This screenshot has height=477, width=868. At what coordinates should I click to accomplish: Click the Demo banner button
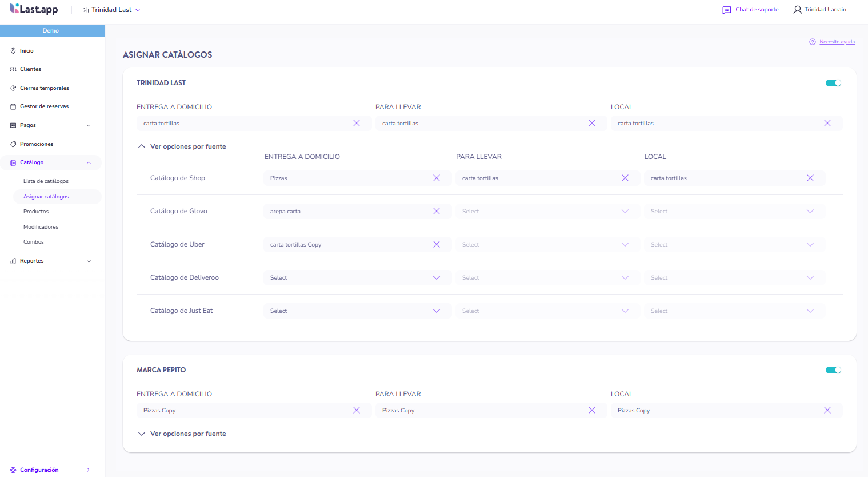click(53, 30)
